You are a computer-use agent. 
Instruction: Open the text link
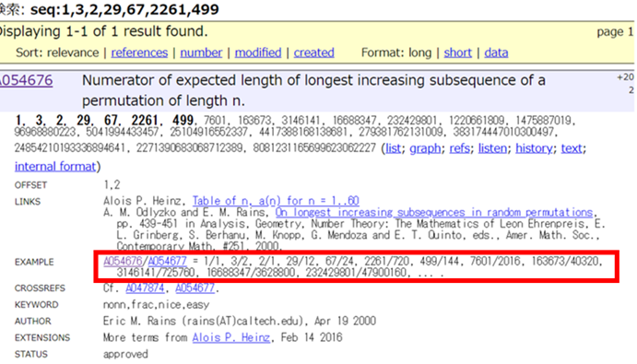pos(572,148)
